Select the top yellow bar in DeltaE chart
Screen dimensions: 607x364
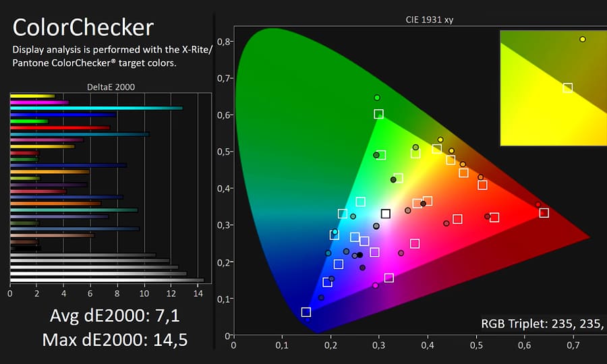[32, 96]
